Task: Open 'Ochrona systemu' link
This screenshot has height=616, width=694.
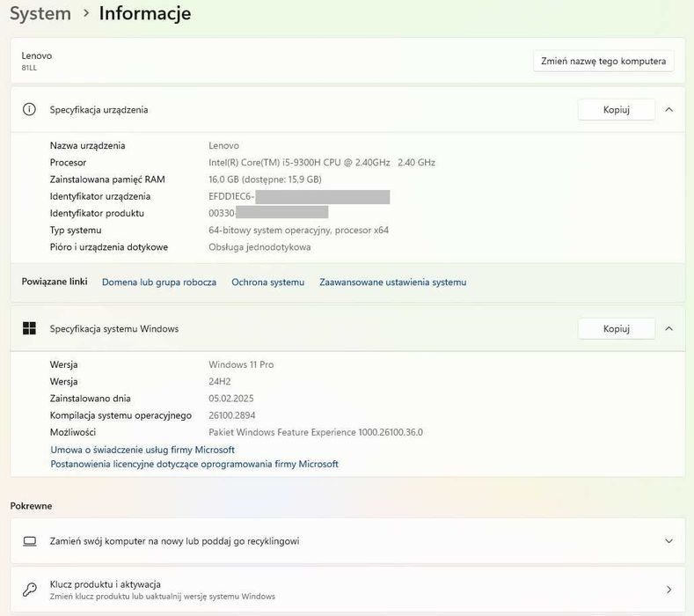Action: 267,282
